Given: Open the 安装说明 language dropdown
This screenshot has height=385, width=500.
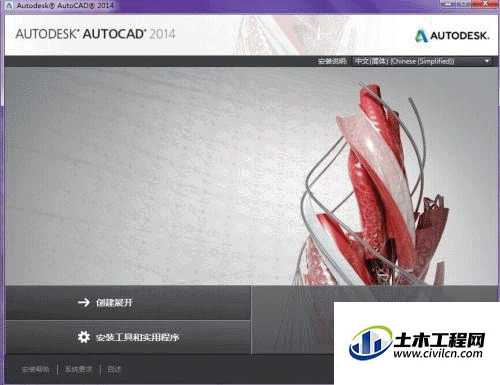Looking at the screenshot, I should [x=422, y=61].
